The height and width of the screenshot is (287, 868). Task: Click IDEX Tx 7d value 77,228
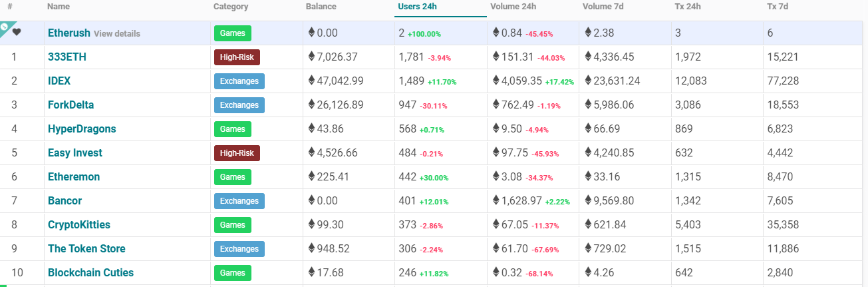coord(784,81)
